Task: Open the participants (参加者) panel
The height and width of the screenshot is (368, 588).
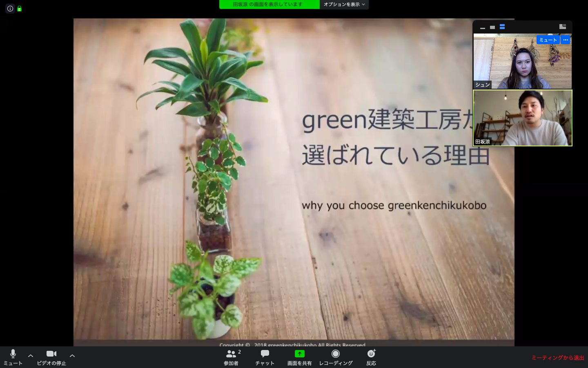Action: (x=231, y=354)
